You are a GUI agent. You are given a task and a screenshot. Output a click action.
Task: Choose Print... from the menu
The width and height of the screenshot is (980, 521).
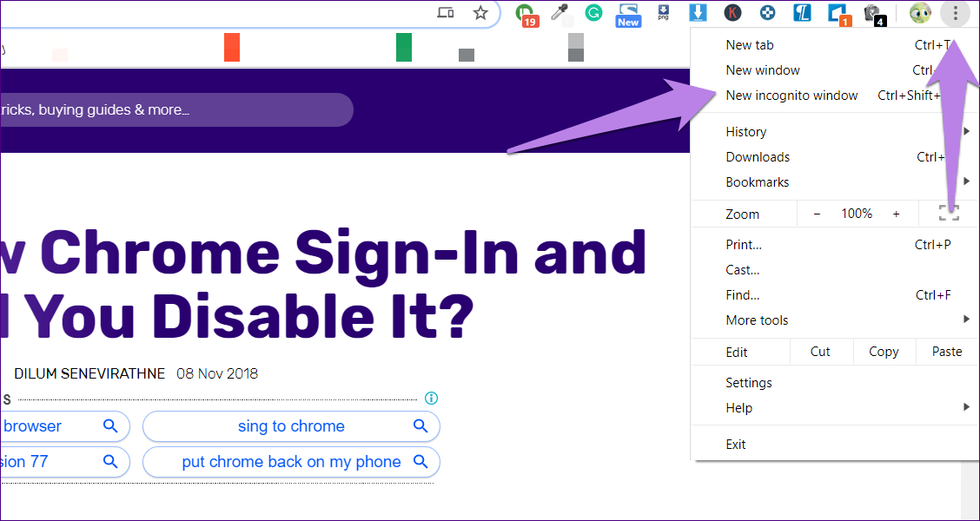(x=835, y=245)
